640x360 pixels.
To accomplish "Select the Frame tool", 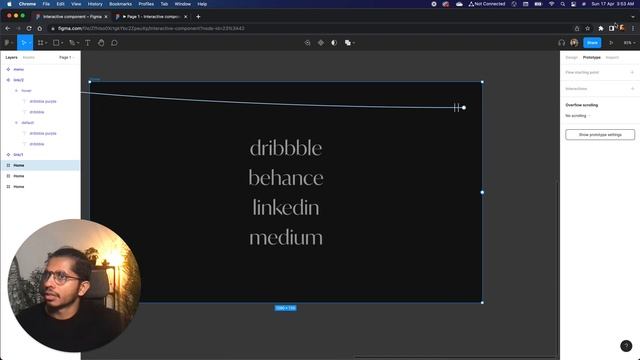I will [x=40, y=43].
